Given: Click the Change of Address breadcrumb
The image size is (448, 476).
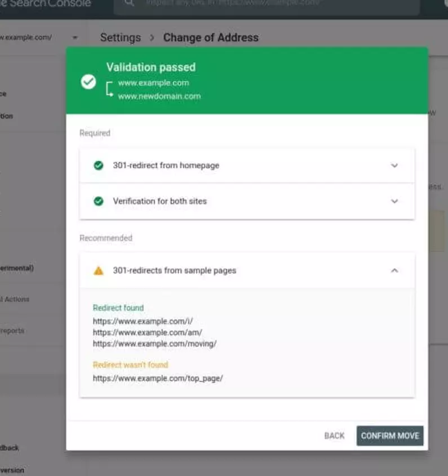Looking at the screenshot, I should click(x=211, y=38).
